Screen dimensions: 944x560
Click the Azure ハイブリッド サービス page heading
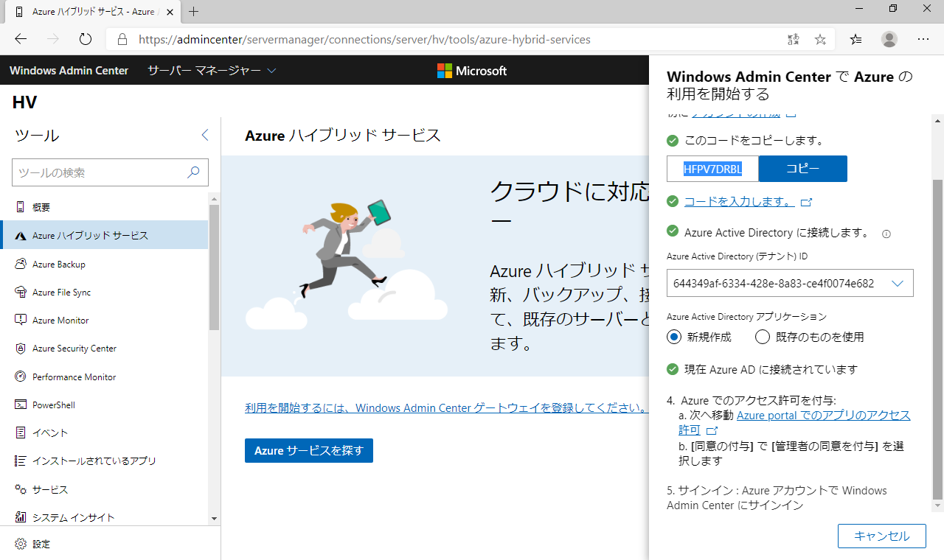point(342,135)
